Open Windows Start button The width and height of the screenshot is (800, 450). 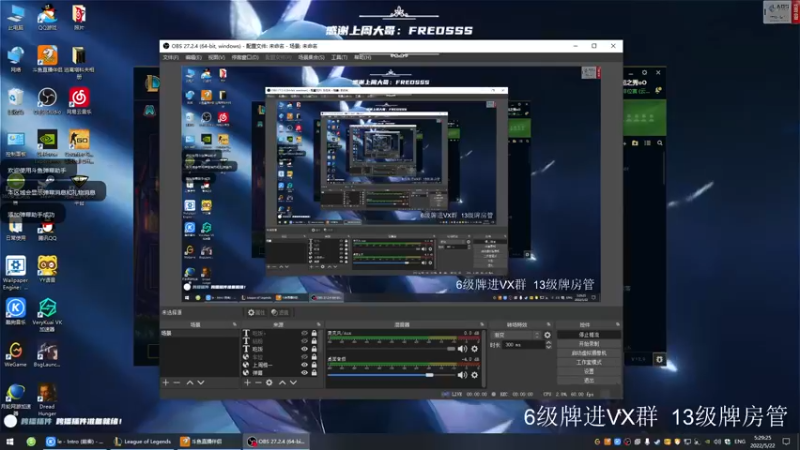tap(10, 441)
